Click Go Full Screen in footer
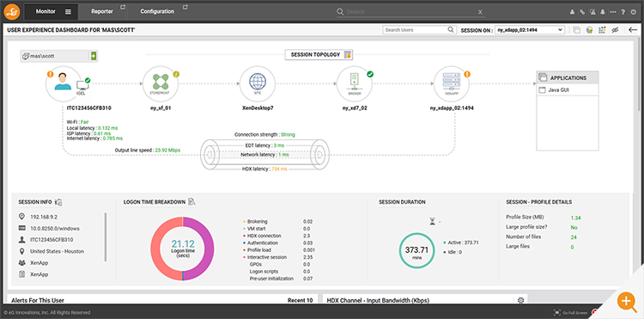 point(570,313)
